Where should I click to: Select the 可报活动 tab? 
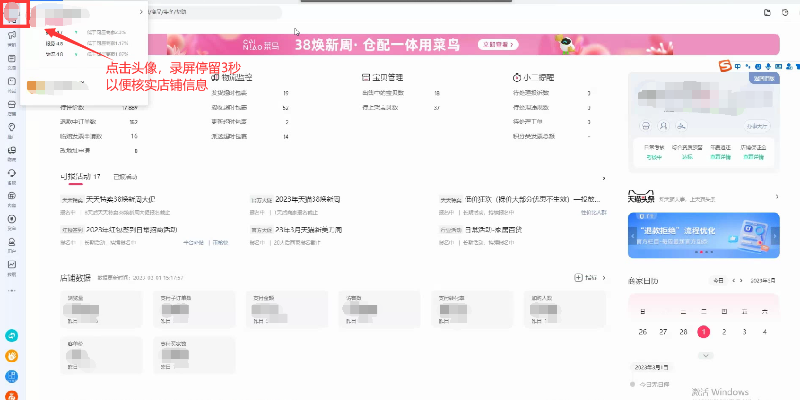[x=80, y=176]
